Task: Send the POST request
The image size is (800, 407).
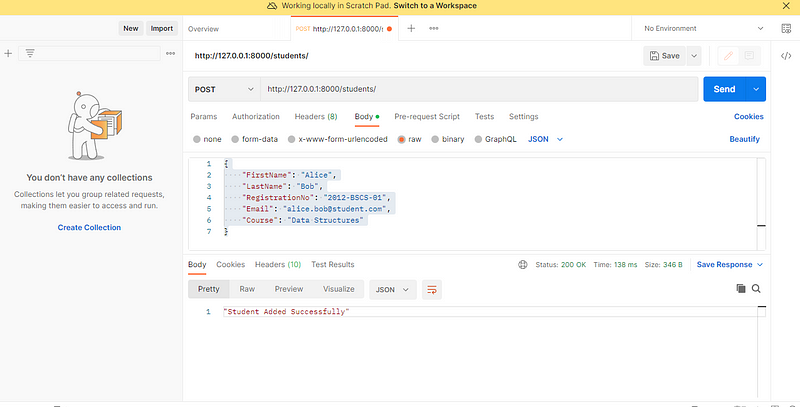Action: coord(724,89)
